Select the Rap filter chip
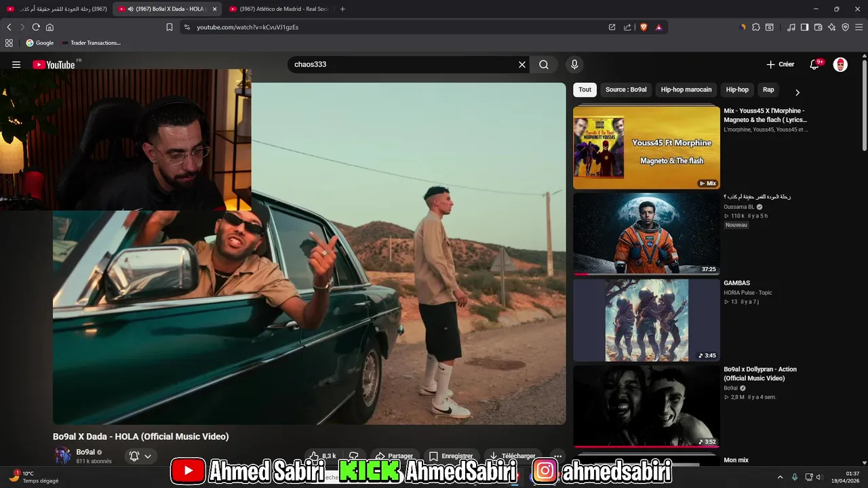This screenshot has height=488, width=868. point(768,89)
